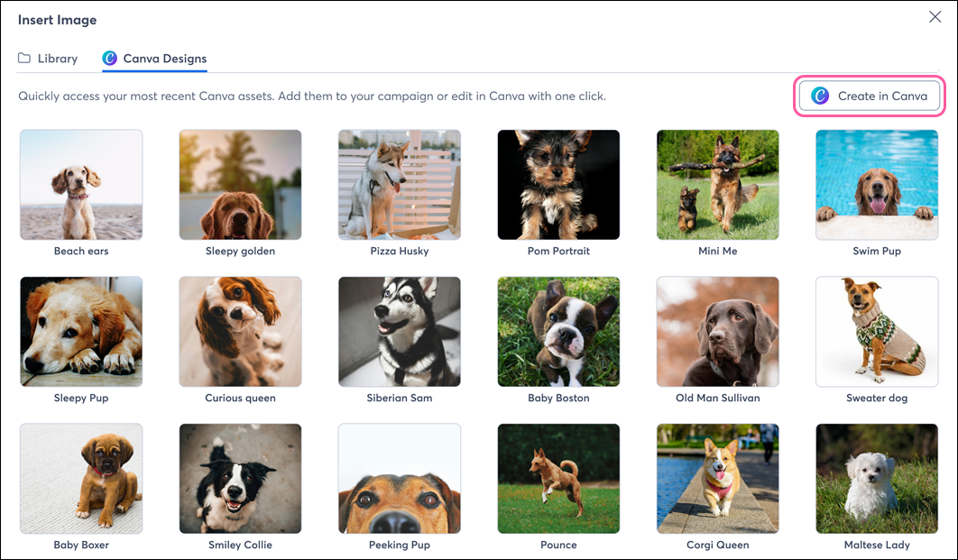The image size is (958, 560).
Task: Click the Smiley Collie image
Action: (240, 478)
